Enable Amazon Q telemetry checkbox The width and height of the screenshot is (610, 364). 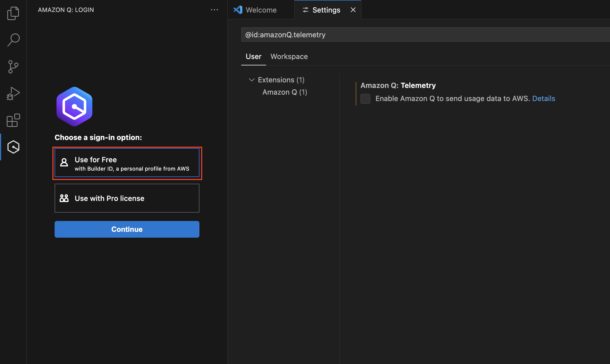[x=365, y=99]
